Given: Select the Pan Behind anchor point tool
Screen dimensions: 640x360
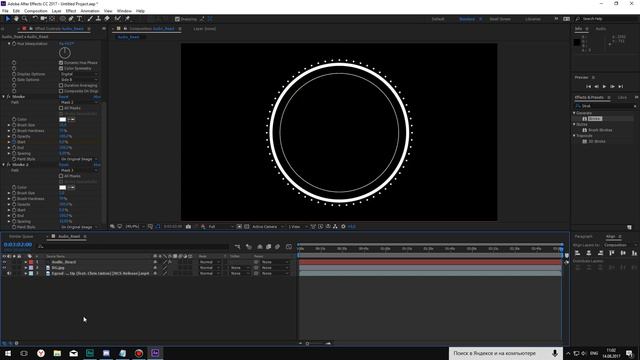Looking at the screenshot, I should pos(52,19).
